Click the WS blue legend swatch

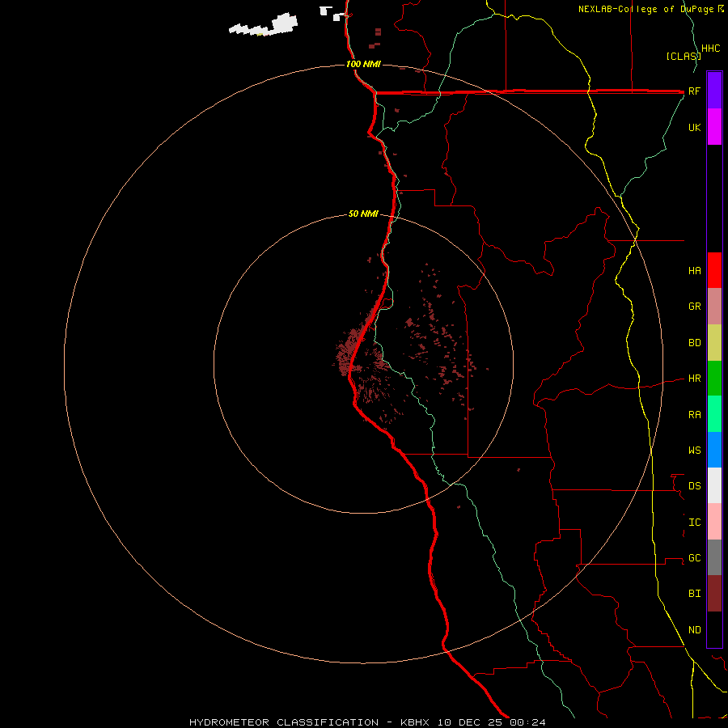714,450
